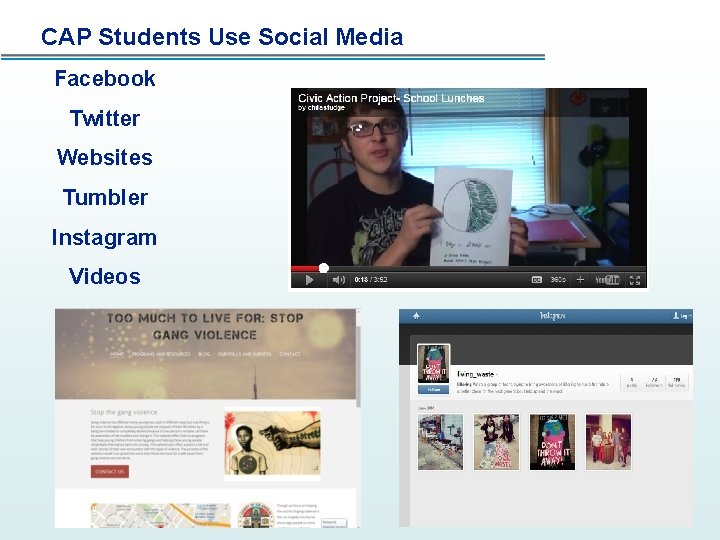Click the plus icon in video player
Image resolution: width=720 pixels, height=540 pixels.
[x=580, y=279]
